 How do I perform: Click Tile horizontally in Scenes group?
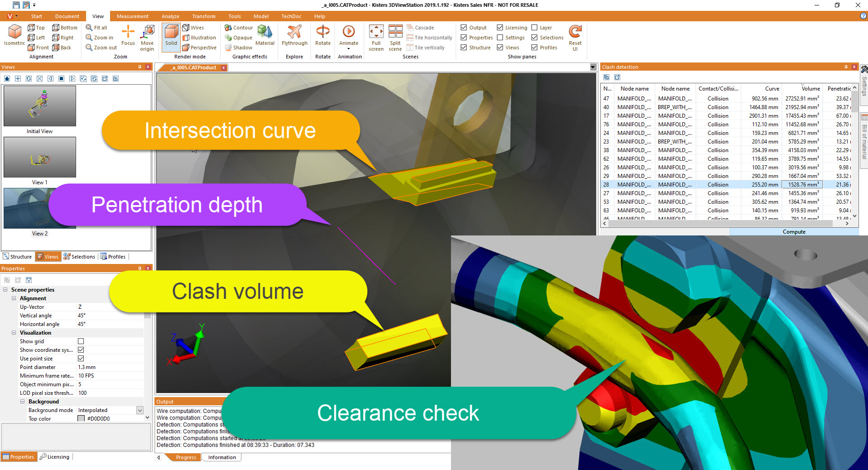[429, 38]
